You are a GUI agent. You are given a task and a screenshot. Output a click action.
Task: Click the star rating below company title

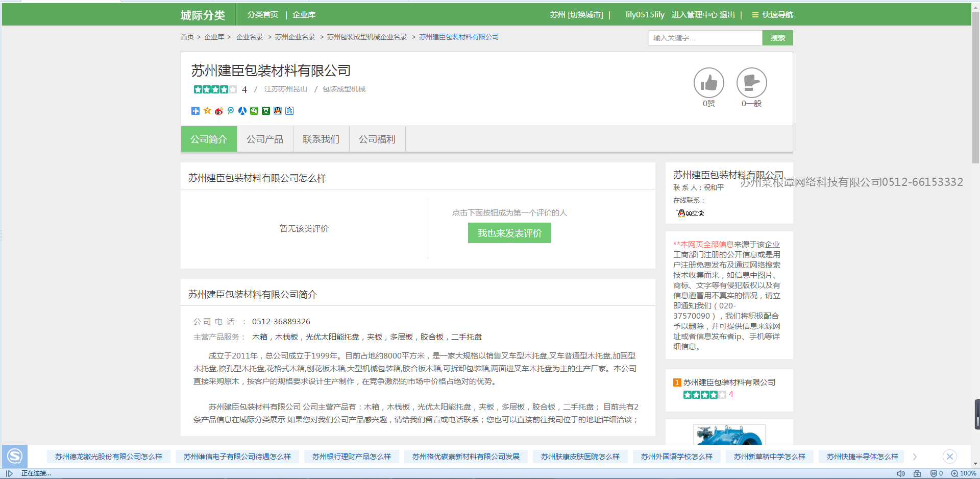[x=215, y=89]
